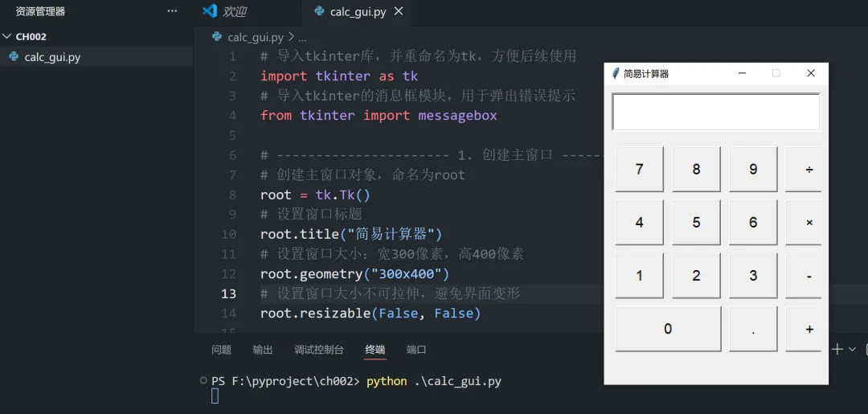Image resolution: width=868 pixels, height=414 pixels.
Task: Switch to the 输出 output panel tab
Action: point(262,350)
